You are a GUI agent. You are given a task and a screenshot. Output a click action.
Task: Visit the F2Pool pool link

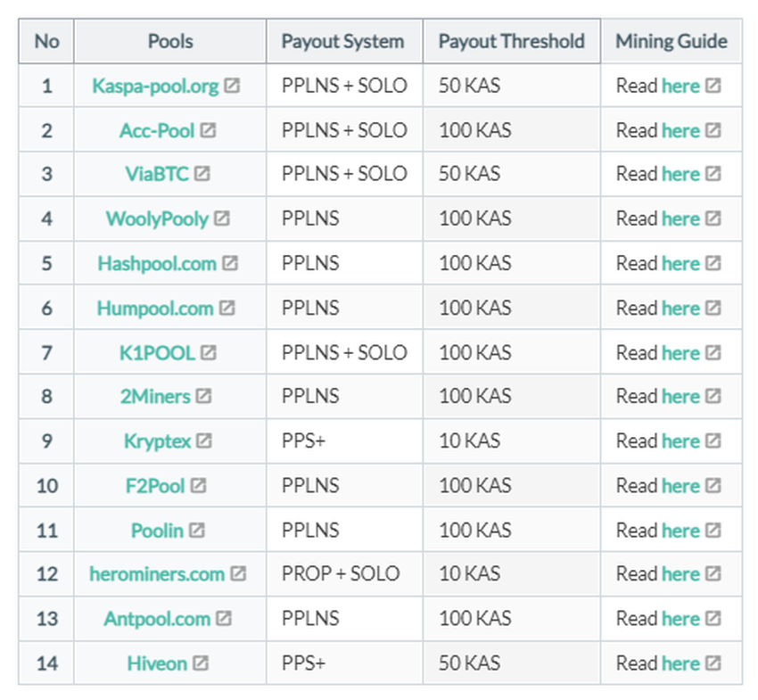tap(155, 486)
